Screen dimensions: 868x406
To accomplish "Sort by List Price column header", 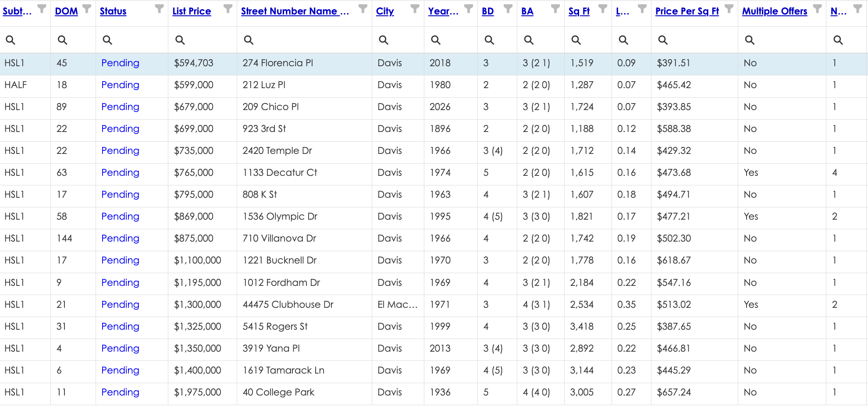I will coord(192,11).
